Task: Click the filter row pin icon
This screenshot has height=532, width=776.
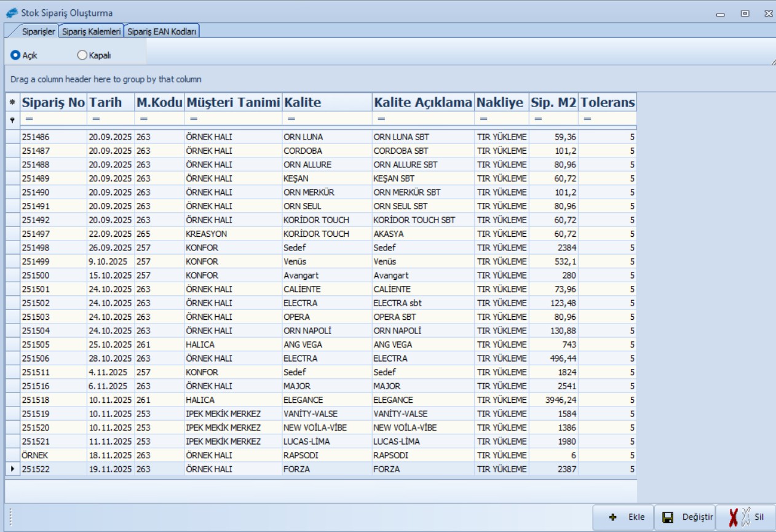Action: pyautogui.click(x=12, y=119)
